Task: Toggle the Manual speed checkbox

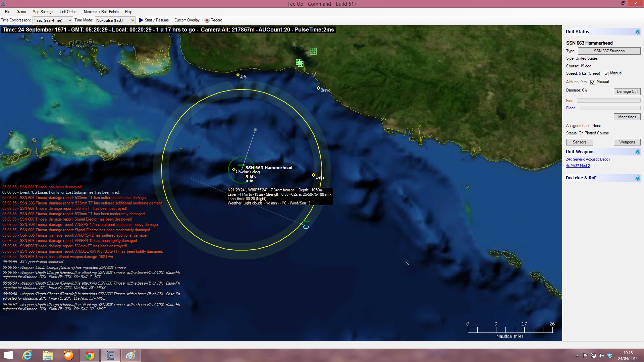Action: tap(606, 74)
